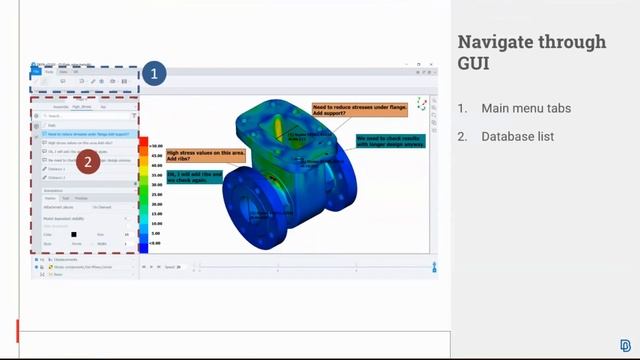
Task: Click the previous frame playback button
Action: [144, 267]
